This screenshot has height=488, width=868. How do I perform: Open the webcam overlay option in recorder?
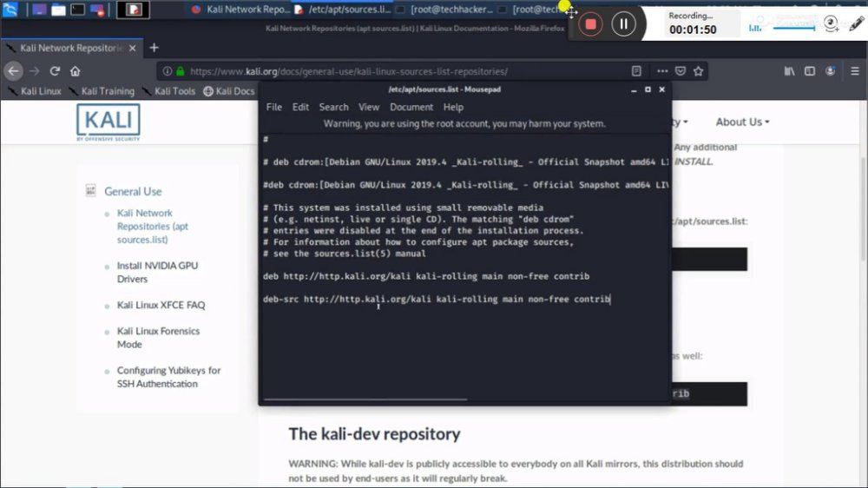point(831,23)
